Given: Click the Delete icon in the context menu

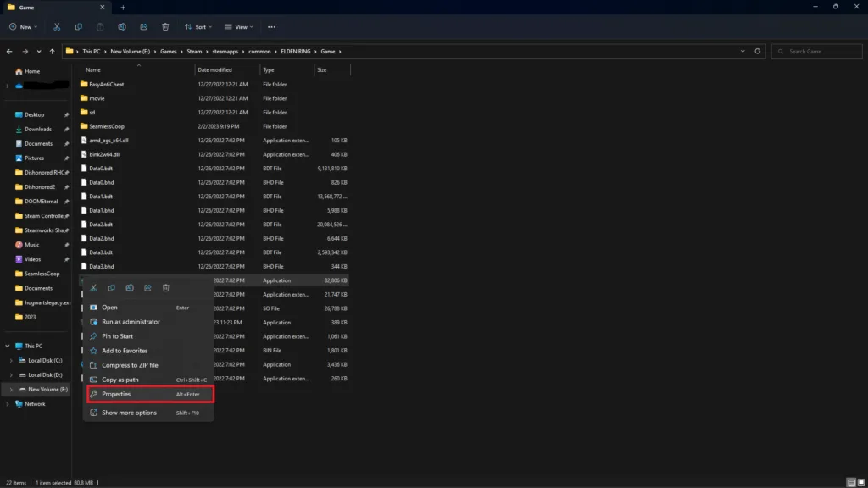Looking at the screenshot, I should [166, 289].
